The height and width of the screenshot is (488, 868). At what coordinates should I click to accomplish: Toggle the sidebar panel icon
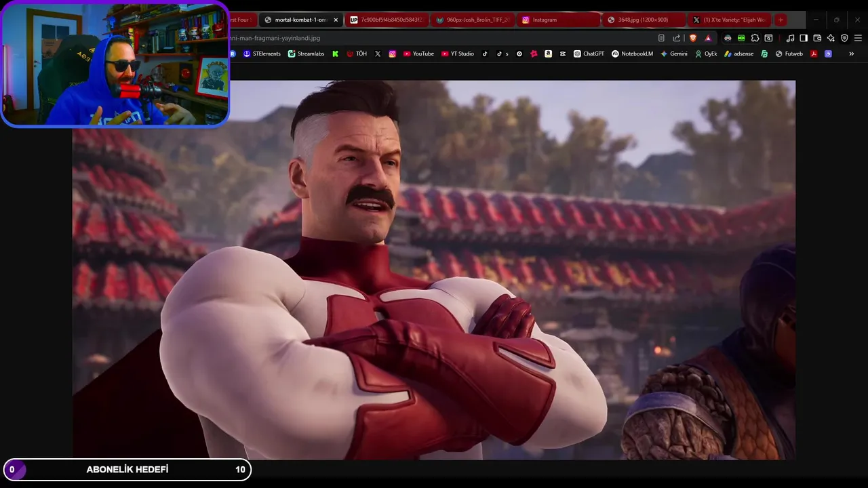804,38
